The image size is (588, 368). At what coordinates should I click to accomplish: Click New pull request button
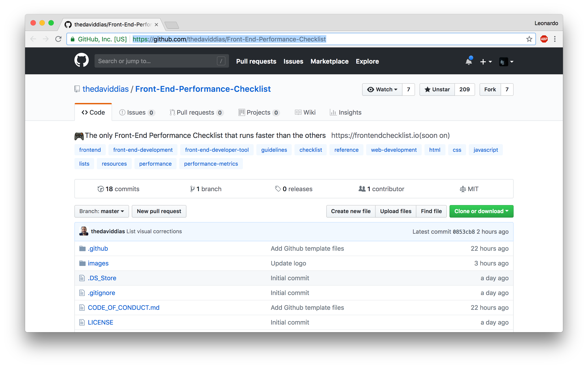pos(159,211)
